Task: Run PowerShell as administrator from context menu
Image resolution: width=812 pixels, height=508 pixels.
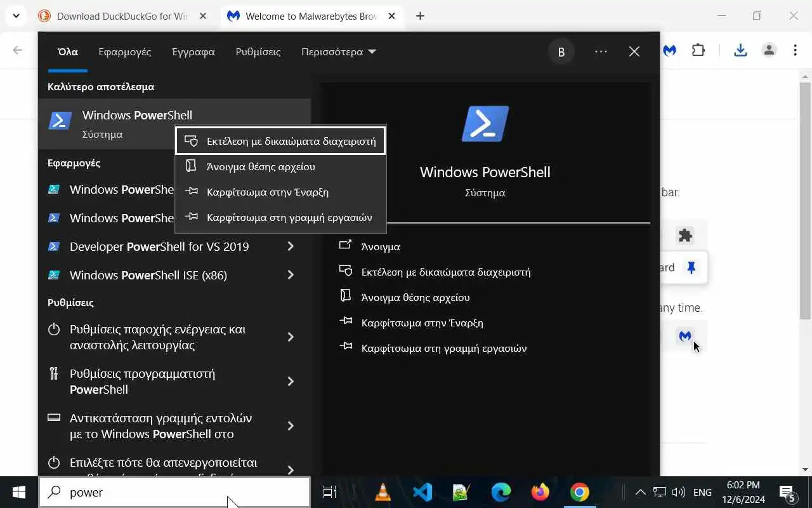Action: (280, 141)
